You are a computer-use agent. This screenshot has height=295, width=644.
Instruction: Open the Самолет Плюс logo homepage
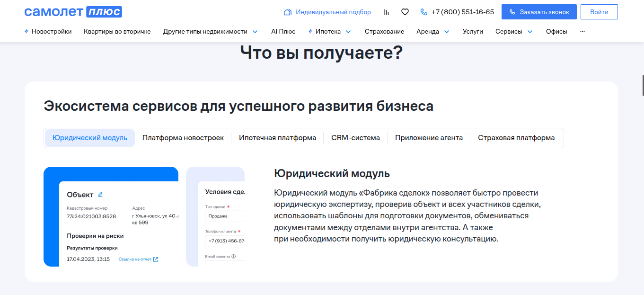73,12
